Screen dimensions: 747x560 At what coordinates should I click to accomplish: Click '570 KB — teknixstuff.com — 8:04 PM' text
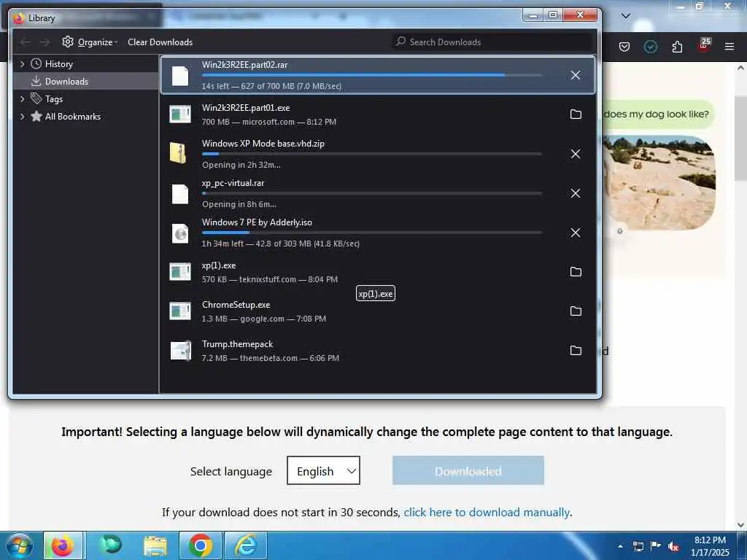click(x=270, y=279)
